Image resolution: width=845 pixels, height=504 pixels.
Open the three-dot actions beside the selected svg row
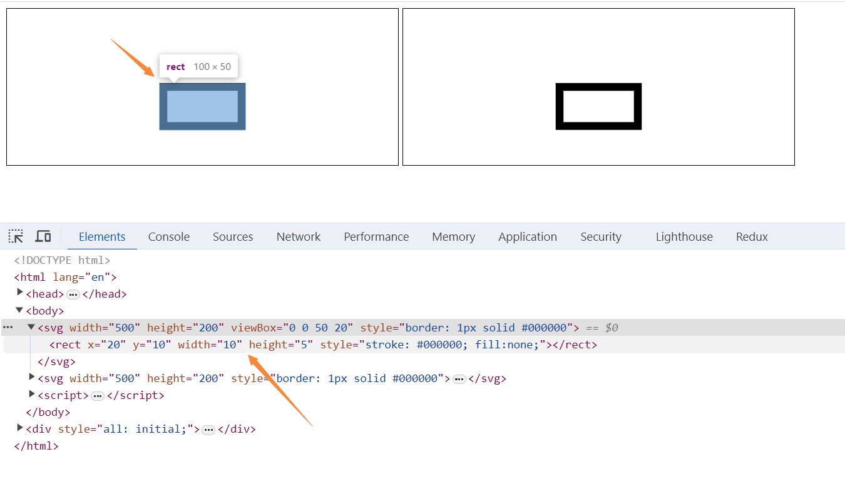tap(8, 327)
